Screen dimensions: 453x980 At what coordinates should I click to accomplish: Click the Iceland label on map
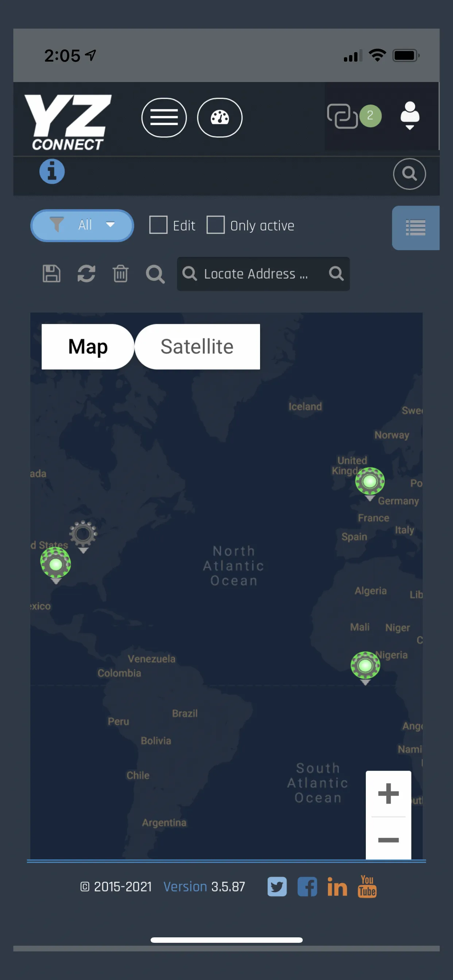305,406
